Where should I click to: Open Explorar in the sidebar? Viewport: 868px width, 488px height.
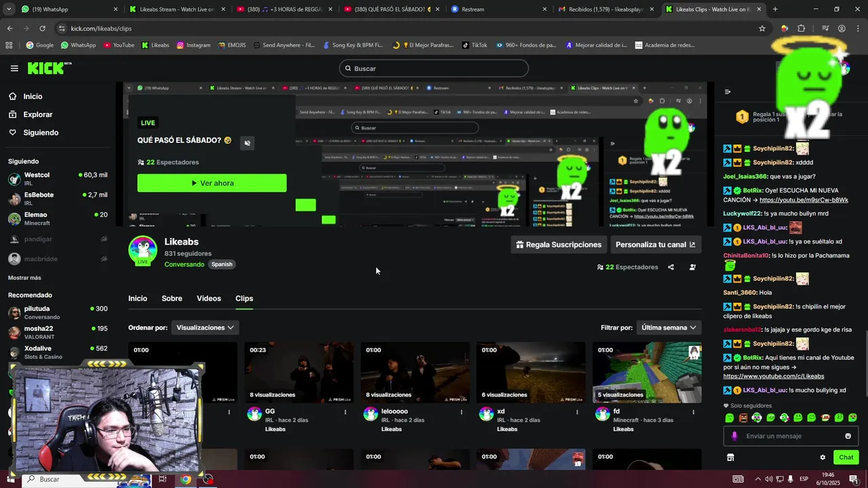(37, 115)
